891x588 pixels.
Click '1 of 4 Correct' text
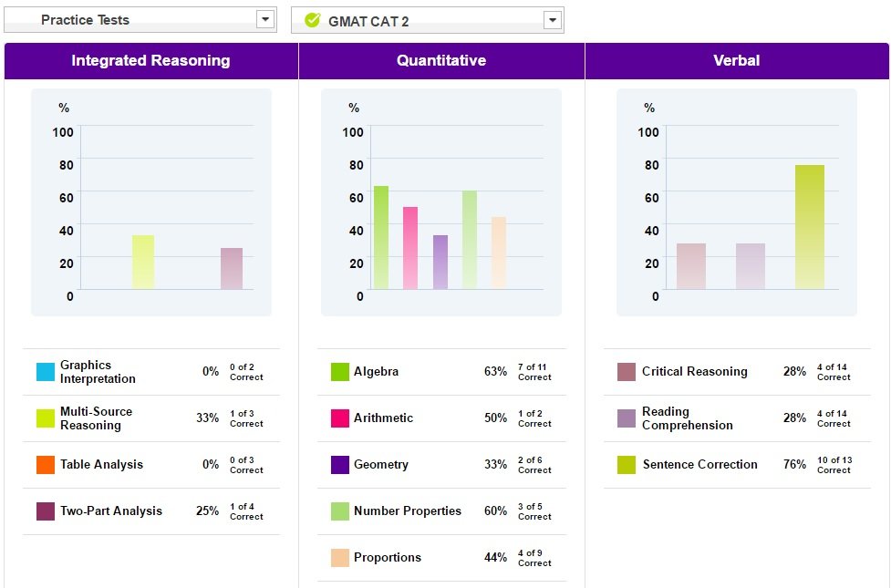coord(246,511)
